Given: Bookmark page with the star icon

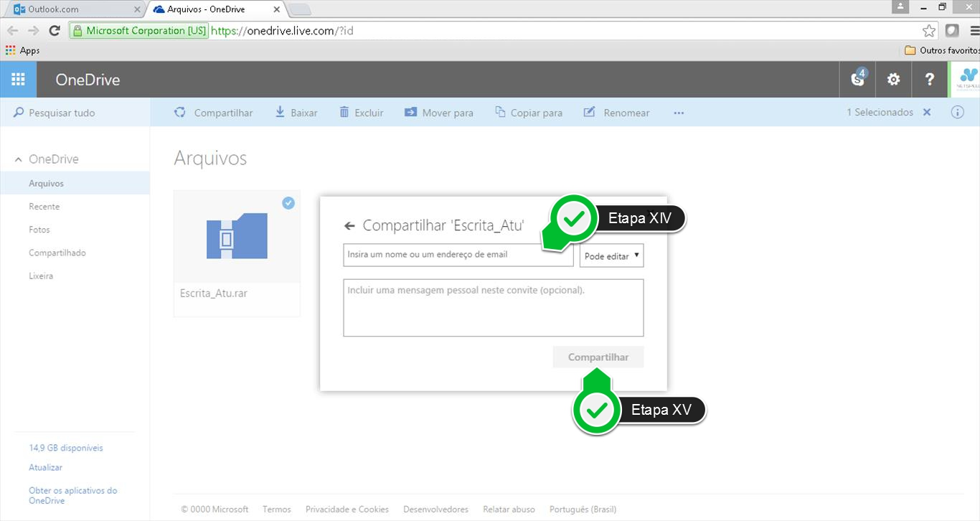Looking at the screenshot, I should [929, 31].
